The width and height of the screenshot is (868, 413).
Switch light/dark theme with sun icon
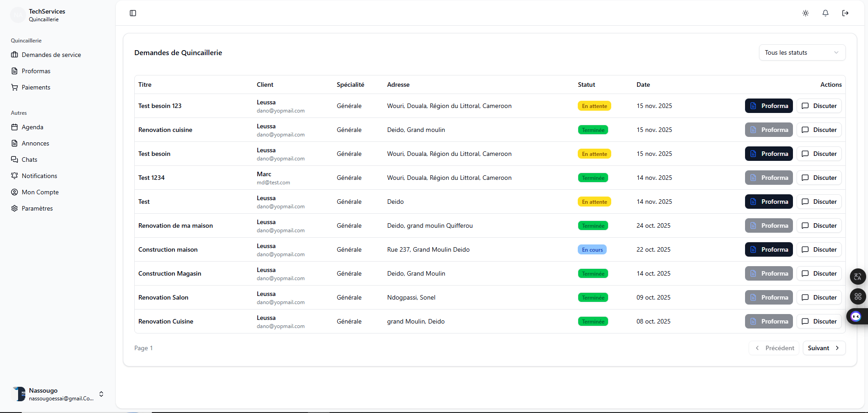[x=806, y=13]
